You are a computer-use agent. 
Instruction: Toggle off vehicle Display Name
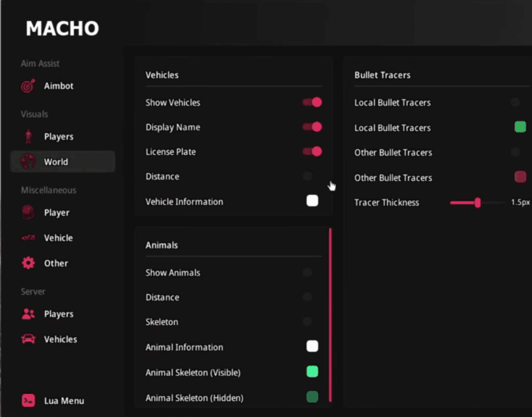pyautogui.click(x=312, y=127)
